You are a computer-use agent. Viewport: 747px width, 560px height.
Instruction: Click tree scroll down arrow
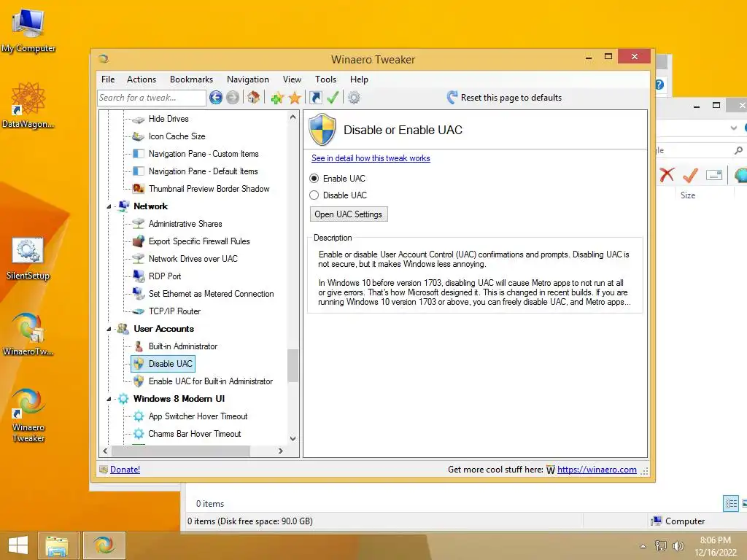pos(293,438)
